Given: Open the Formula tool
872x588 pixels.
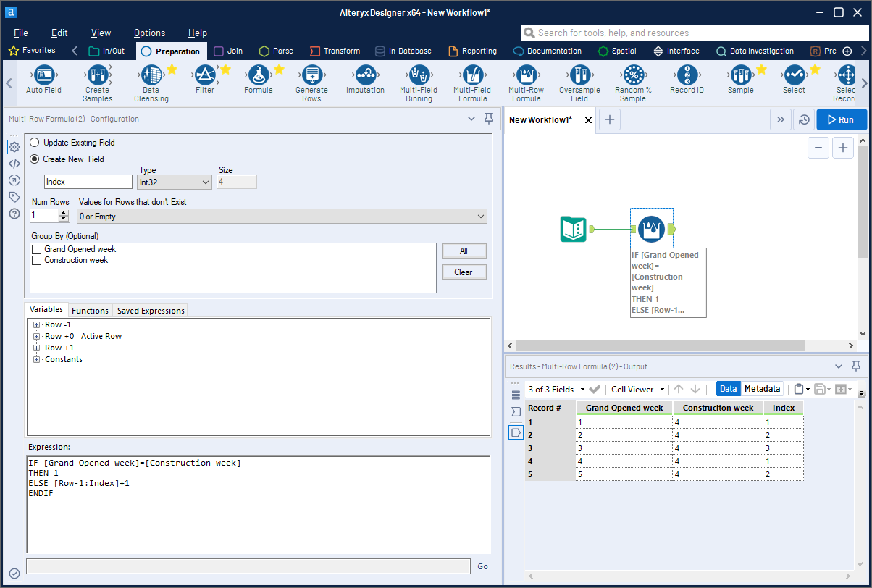Looking at the screenshot, I should (258, 77).
